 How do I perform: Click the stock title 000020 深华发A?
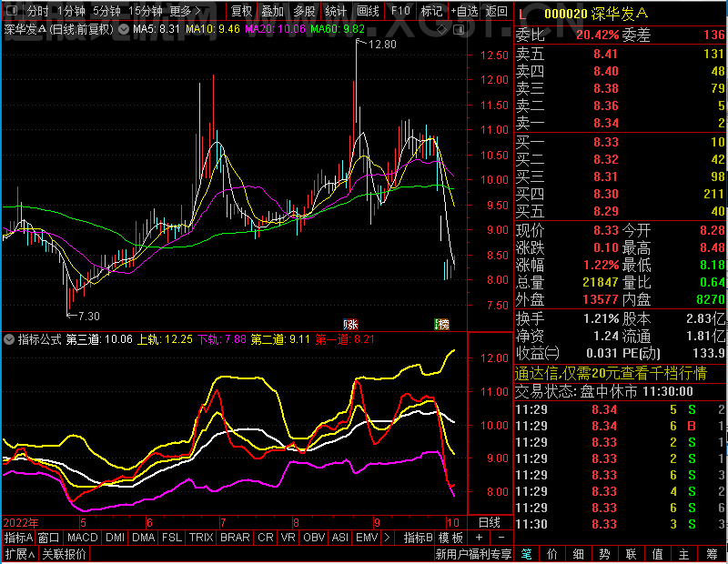[596, 14]
